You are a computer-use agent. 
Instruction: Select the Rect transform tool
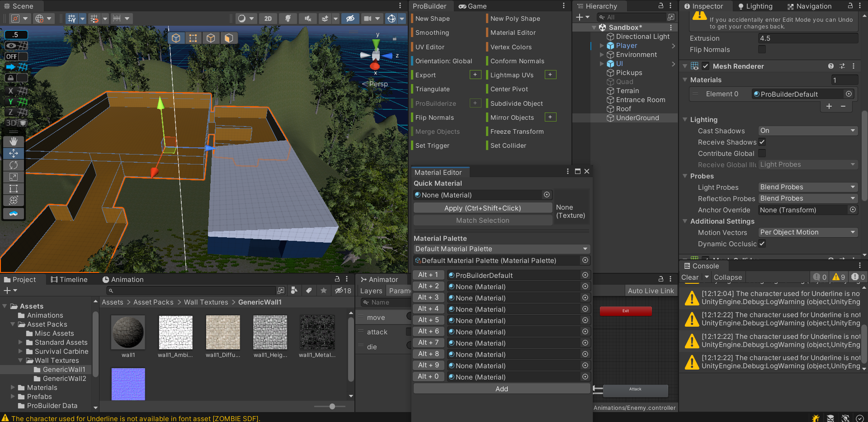pos(14,188)
